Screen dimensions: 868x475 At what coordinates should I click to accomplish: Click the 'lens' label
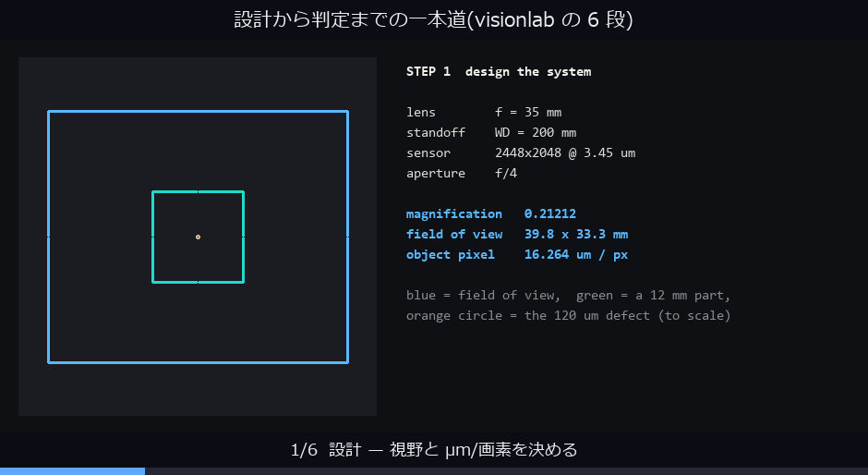pos(421,112)
